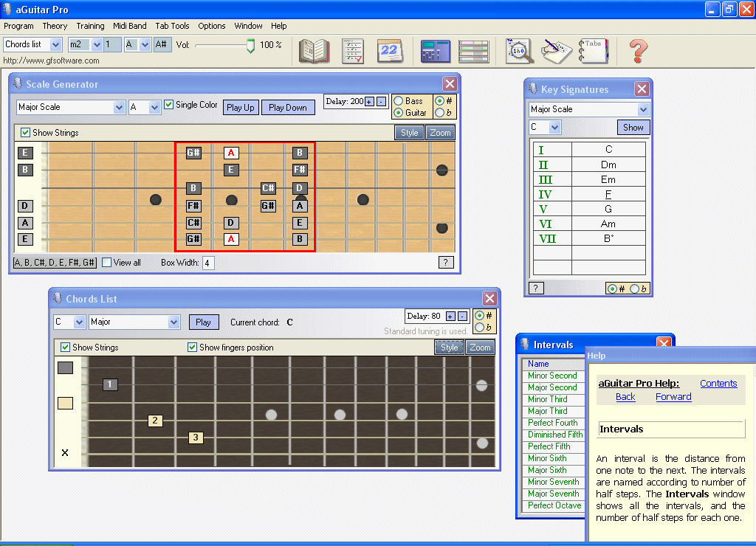Open the calendar icon showing 22
The width and height of the screenshot is (756, 546).
point(390,51)
